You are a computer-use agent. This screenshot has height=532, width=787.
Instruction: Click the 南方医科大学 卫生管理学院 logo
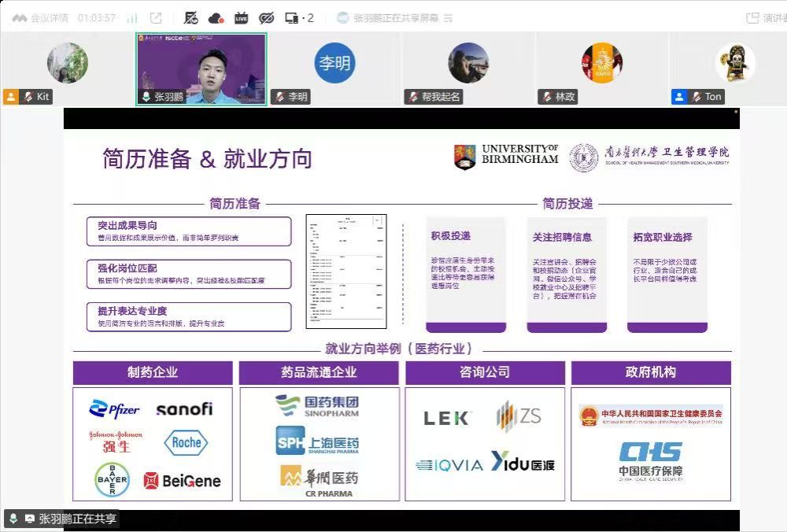tap(649, 157)
